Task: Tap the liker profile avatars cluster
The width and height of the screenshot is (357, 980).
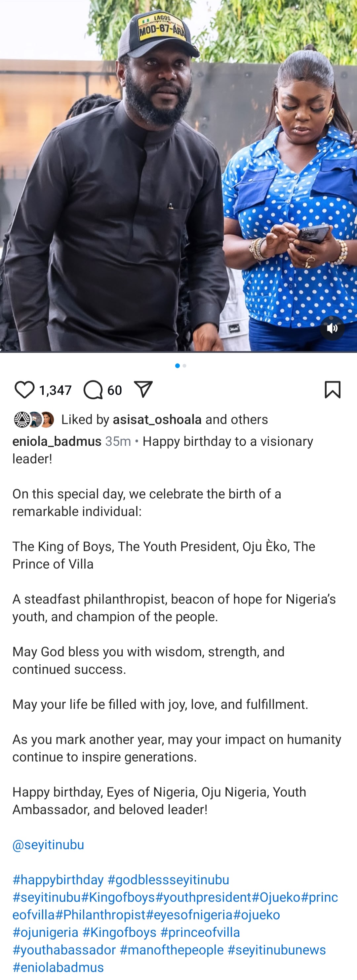Action: (34, 420)
